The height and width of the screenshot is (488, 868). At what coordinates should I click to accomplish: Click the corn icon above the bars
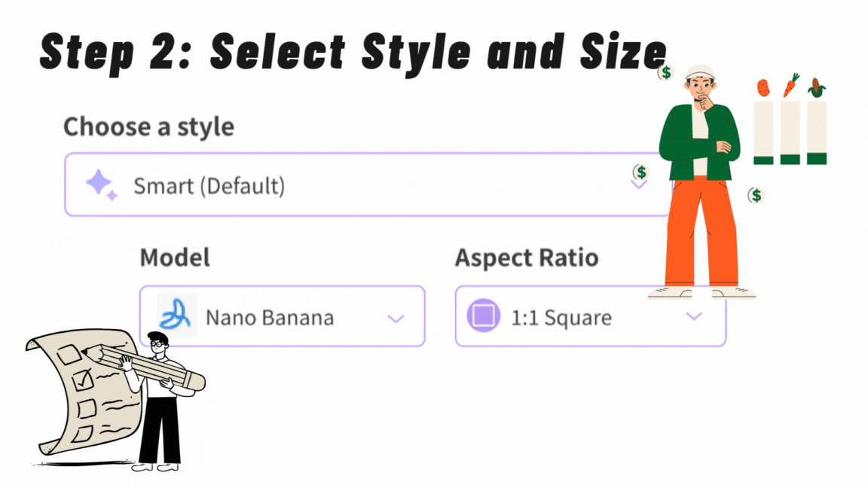coord(816,87)
